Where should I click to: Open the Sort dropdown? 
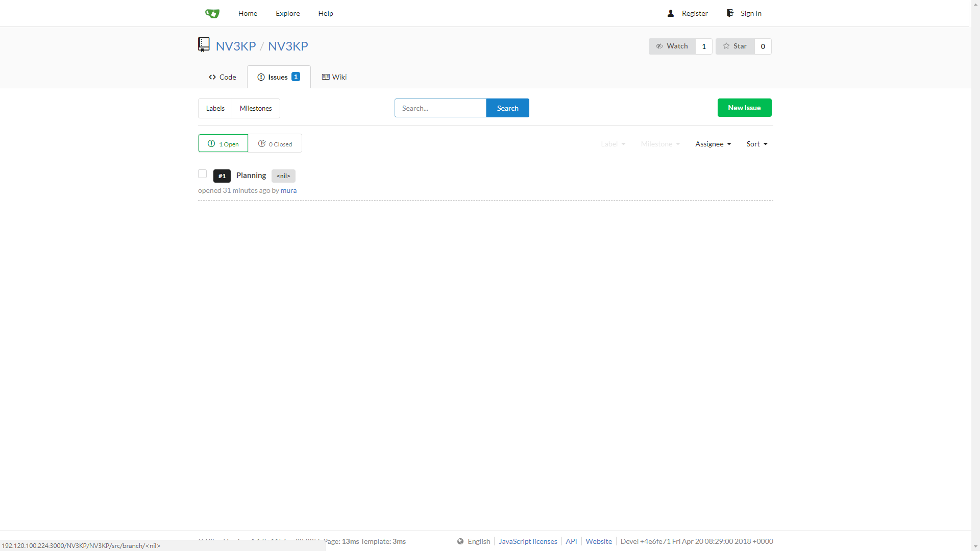point(757,144)
